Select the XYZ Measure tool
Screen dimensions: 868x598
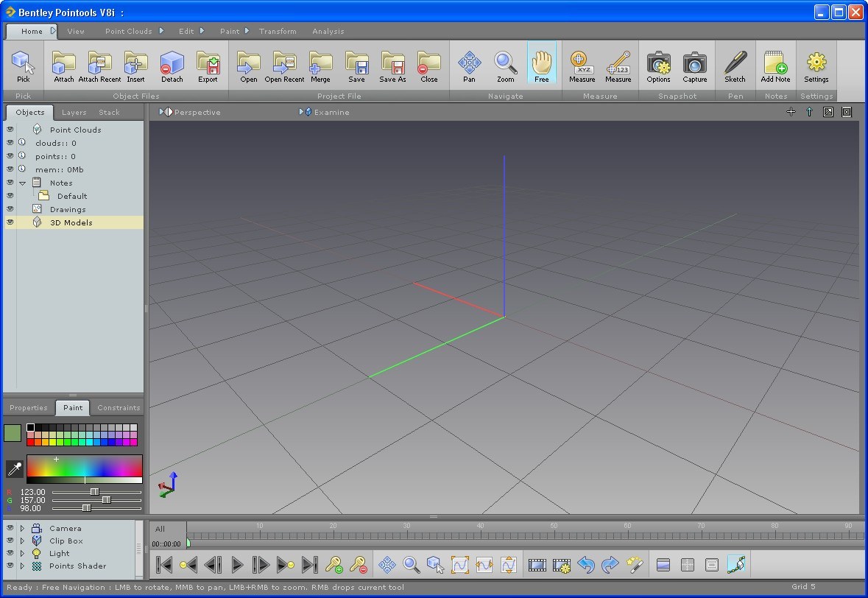pyautogui.click(x=581, y=64)
